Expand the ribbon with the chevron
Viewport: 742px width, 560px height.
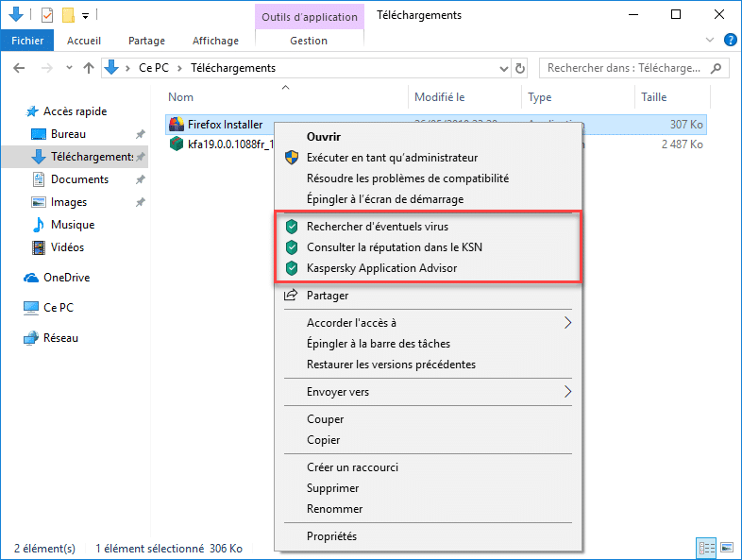[709, 41]
